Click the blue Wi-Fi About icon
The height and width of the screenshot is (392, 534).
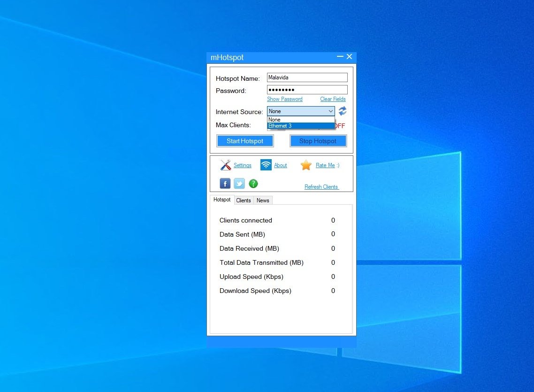266,165
